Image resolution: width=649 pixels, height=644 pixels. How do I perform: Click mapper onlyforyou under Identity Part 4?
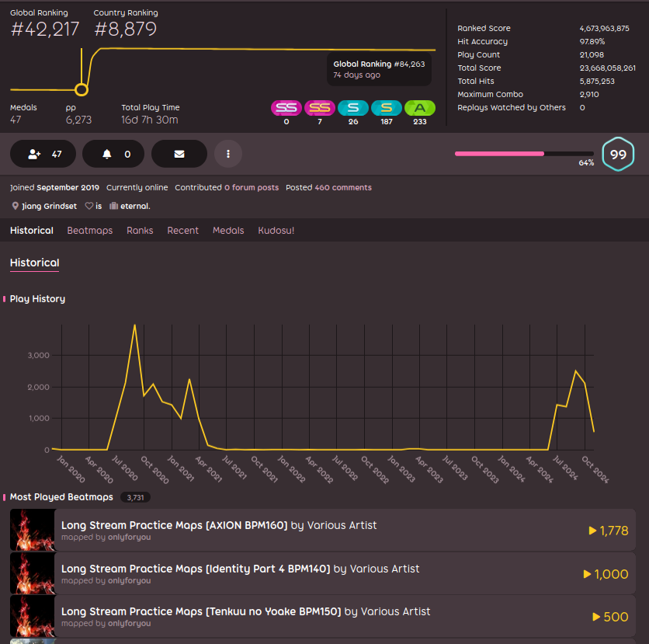[129, 580]
